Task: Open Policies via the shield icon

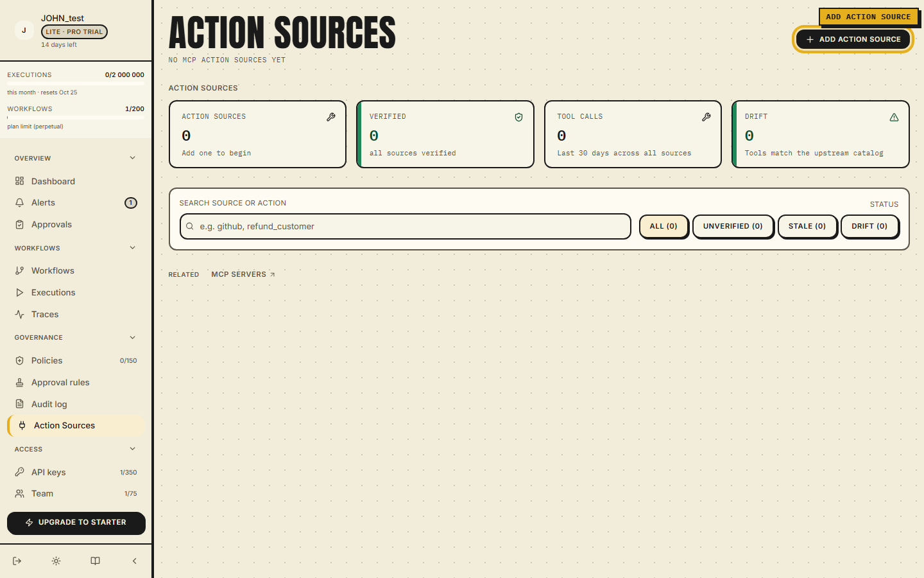Action: coord(20,360)
